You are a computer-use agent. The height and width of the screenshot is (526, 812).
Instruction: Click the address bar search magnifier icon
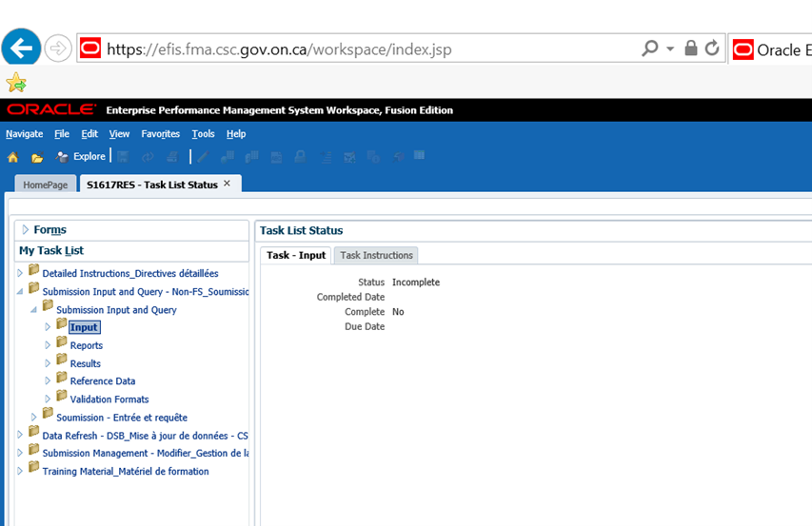click(x=650, y=48)
